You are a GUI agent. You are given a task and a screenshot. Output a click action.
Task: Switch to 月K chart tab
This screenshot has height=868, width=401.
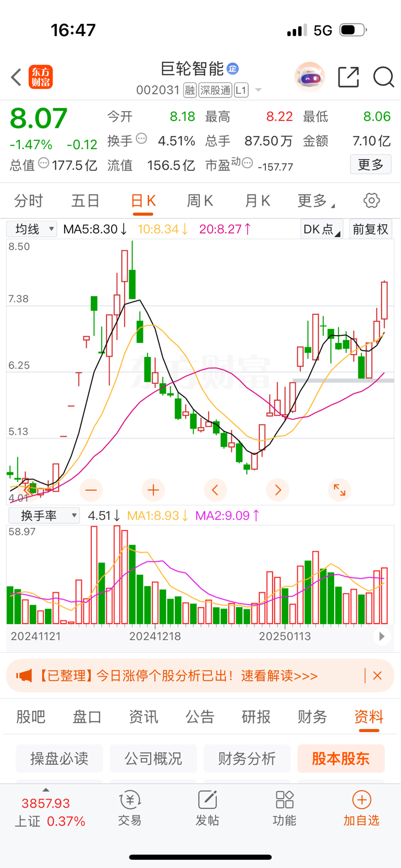[x=257, y=201]
